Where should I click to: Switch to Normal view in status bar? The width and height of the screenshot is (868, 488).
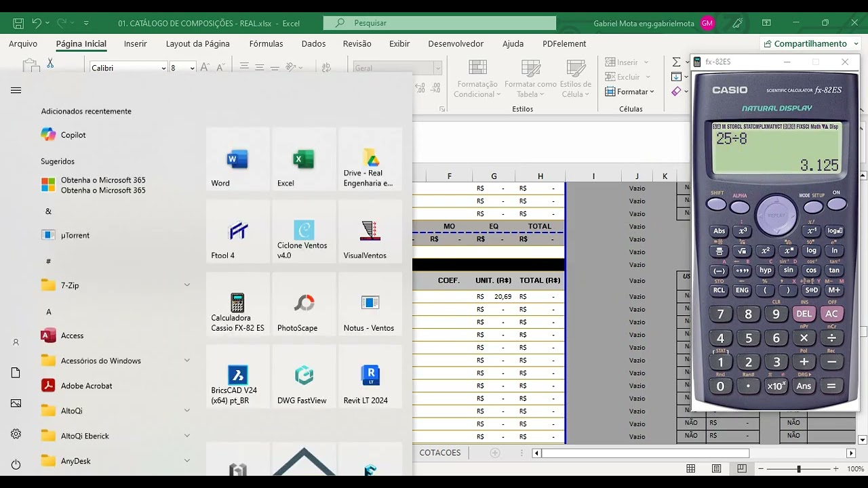click(691, 468)
